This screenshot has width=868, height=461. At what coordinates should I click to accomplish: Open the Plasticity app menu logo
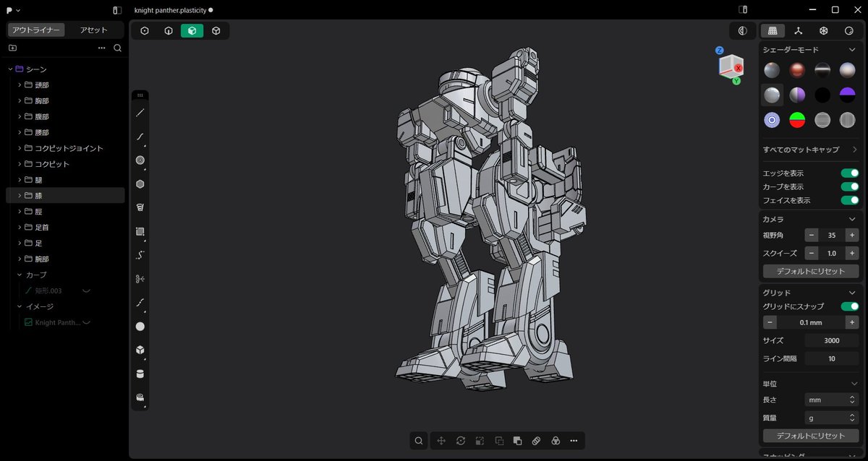(x=12, y=10)
